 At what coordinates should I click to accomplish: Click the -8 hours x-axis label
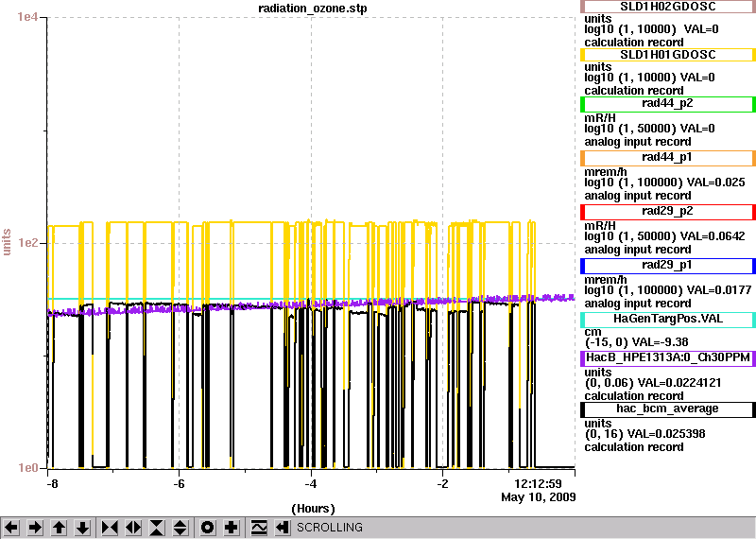52,484
